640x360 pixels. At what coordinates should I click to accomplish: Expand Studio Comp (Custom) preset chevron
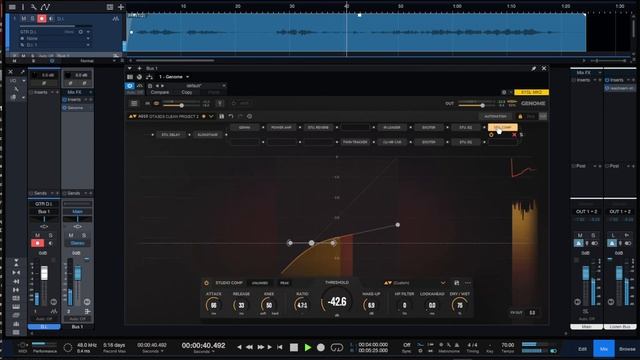[443, 283]
